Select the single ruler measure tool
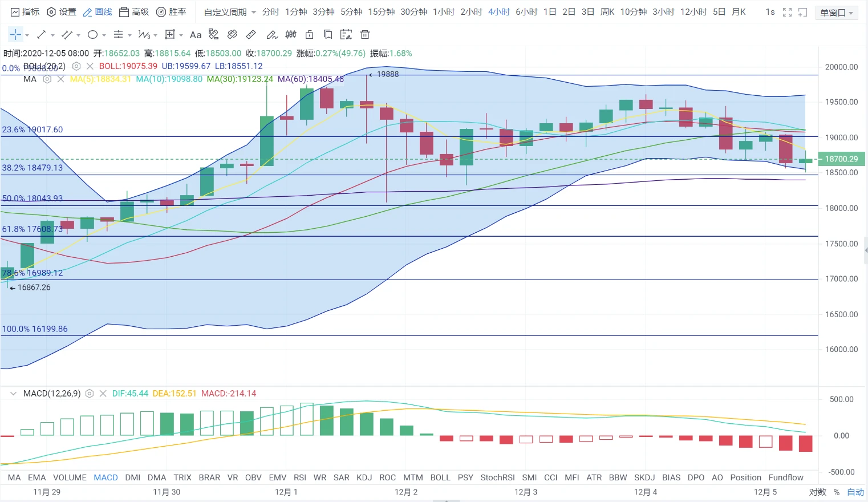868x502 pixels. coord(251,35)
